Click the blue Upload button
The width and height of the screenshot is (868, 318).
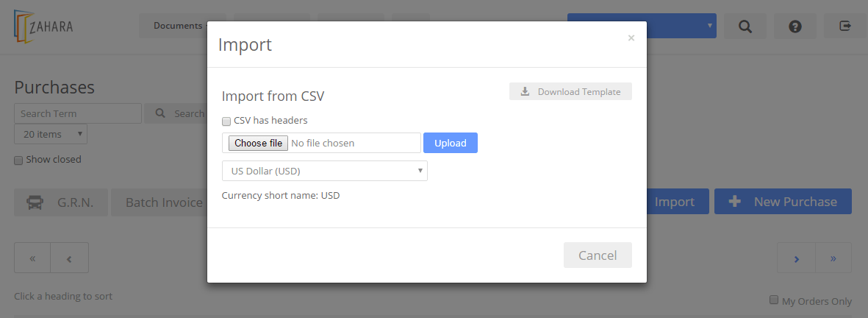[x=450, y=143]
